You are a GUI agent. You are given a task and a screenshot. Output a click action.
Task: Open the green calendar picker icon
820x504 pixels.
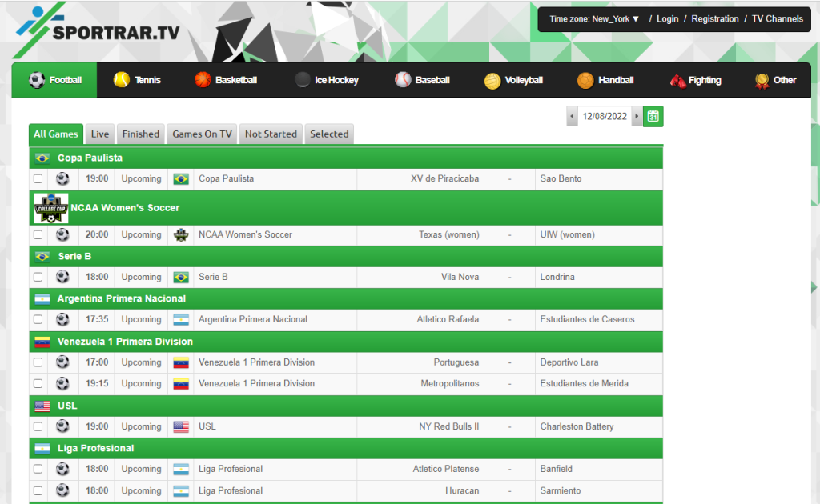click(653, 117)
